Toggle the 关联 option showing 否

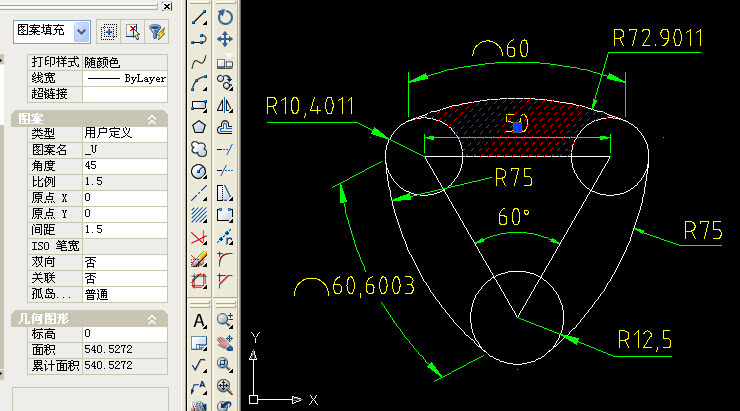(x=125, y=278)
